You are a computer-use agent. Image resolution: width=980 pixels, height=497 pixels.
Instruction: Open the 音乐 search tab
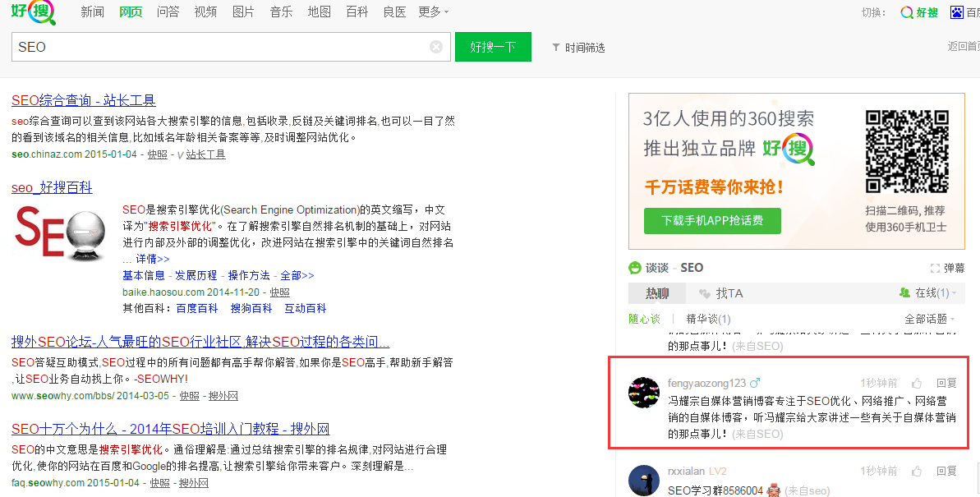[x=281, y=12]
